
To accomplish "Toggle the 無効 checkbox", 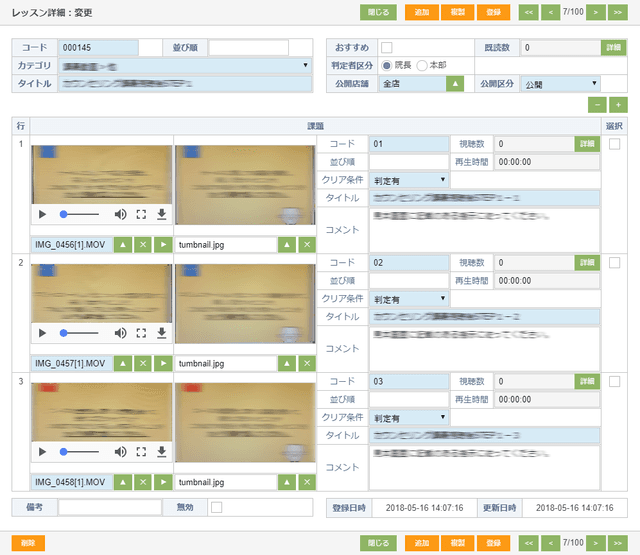I will tap(217, 508).
